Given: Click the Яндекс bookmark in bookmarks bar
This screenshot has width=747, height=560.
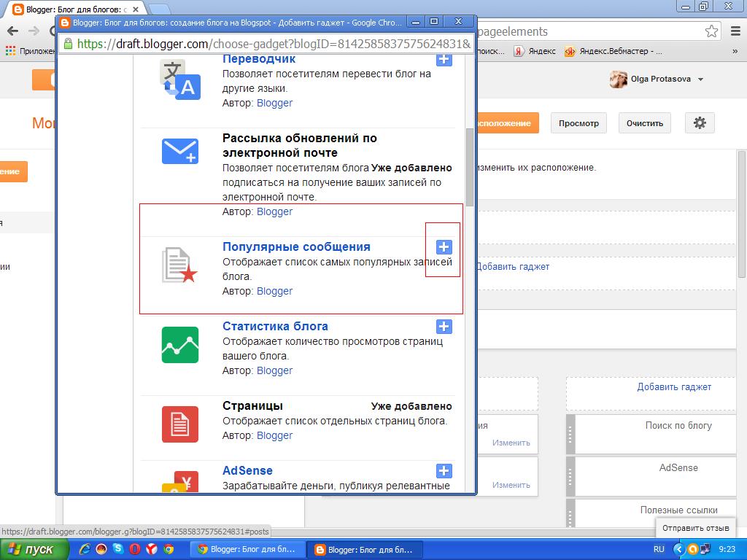Looking at the screenshot, I should pos(535,51).
